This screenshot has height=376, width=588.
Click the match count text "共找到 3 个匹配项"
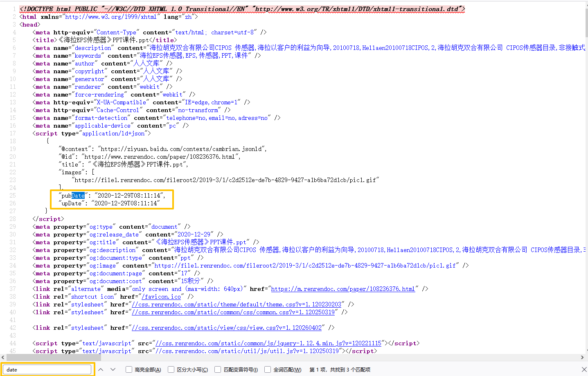point(350,369)
